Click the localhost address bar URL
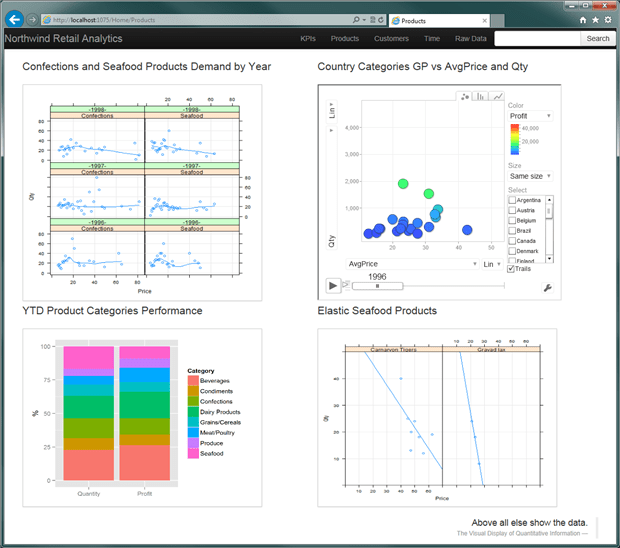 tap(104, 20)
